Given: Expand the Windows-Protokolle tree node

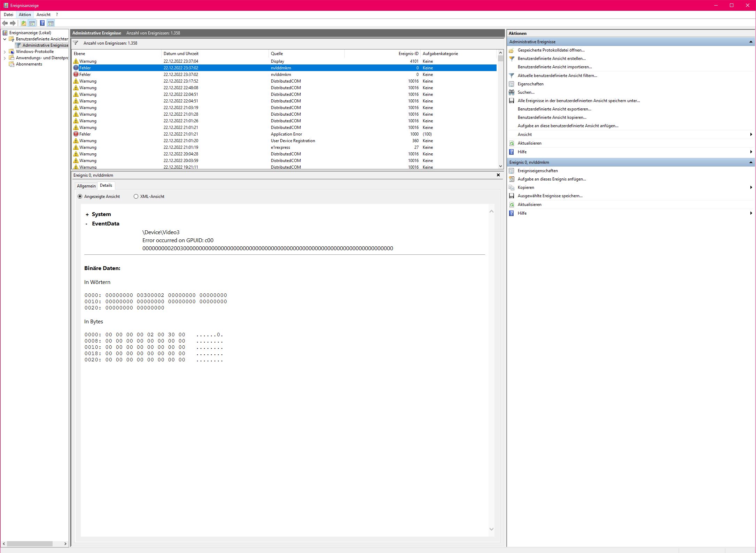Looking at the screenshot, I should (5, 52).
